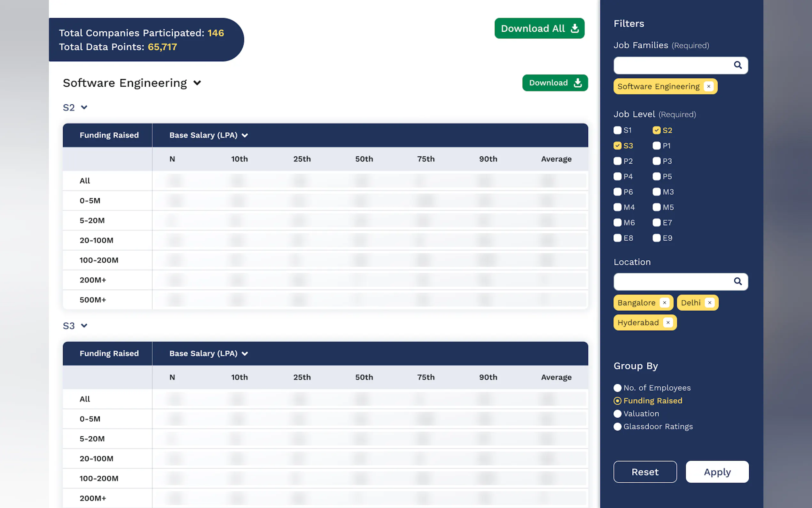The height and width of the screenshot is (508, 812).
Task: Remove the Hyderabad location tag
Action: pyautogui.click(x=668, y=322)
